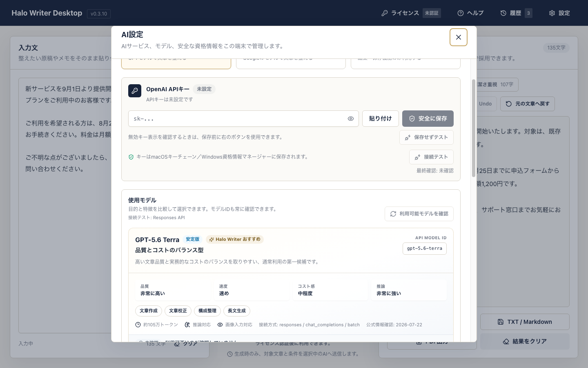Click the shield icon on 安全に保存

click(x=412, y=119)
